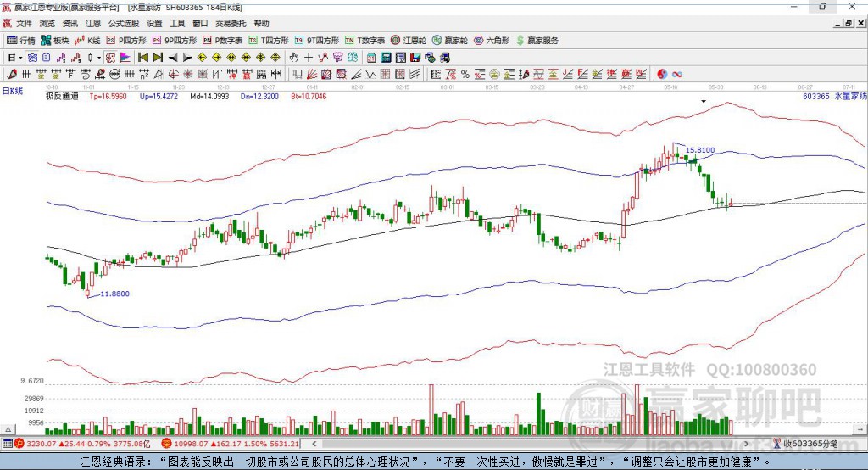This screenshot has height=470, width=868.
Task: Open the P四方形 tool
Action: [126, 41]
